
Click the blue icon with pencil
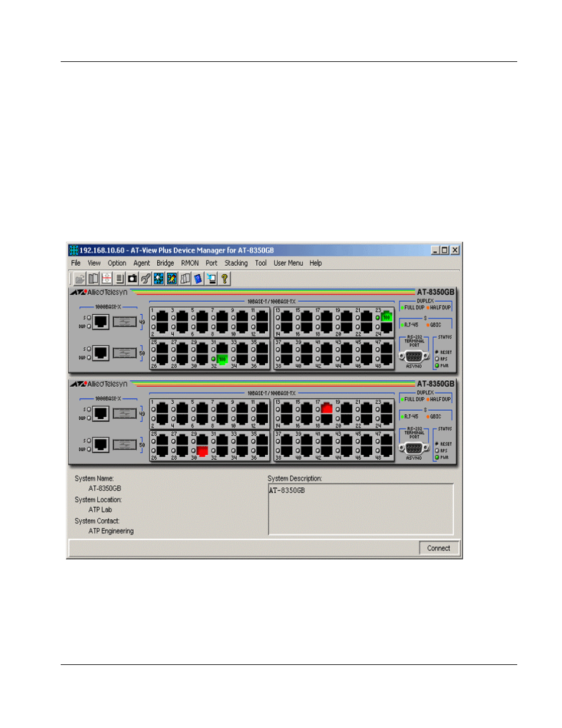pyautogui.click(x=171, y=279)
